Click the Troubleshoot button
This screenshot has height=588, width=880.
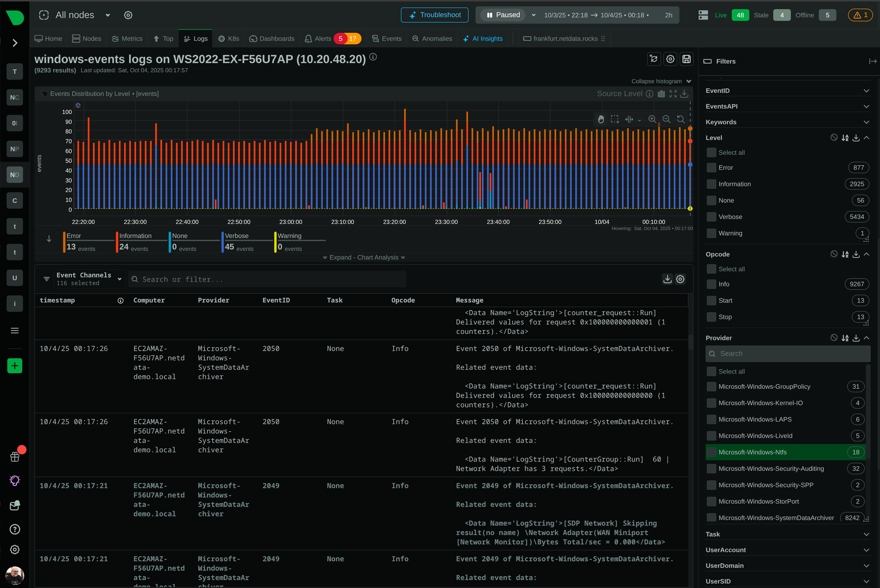[434, 15]
